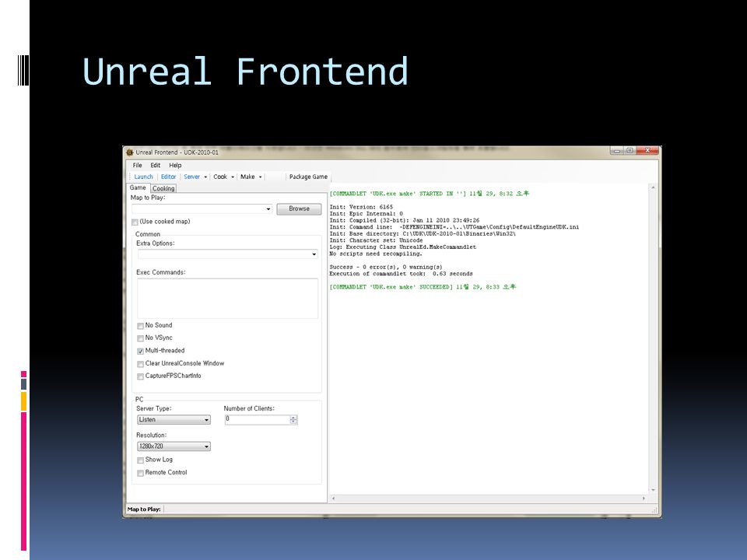Screen dimensions: 747x560
Task: Decrease Number of Clients with down arrow
Action: (x=293, y=422)
